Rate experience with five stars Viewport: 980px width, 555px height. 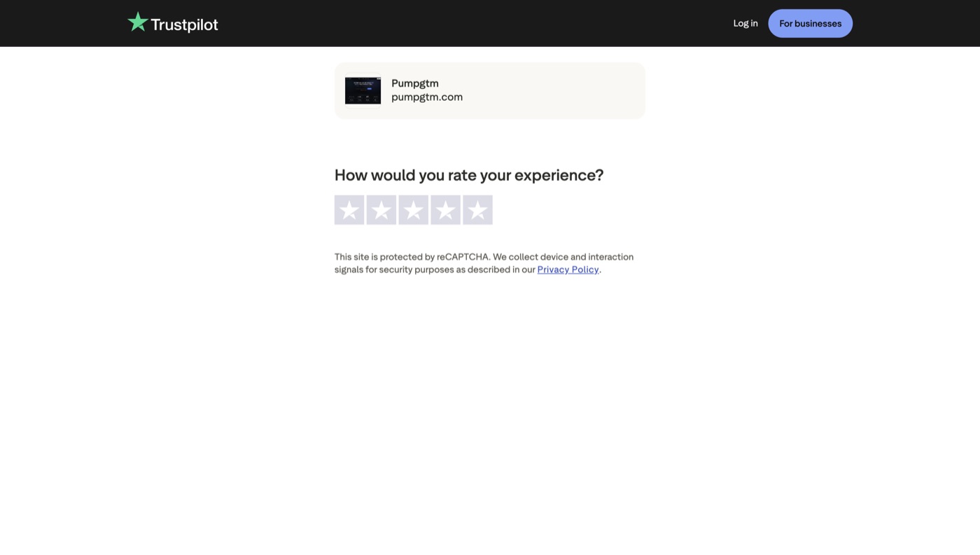pos(478,210)
